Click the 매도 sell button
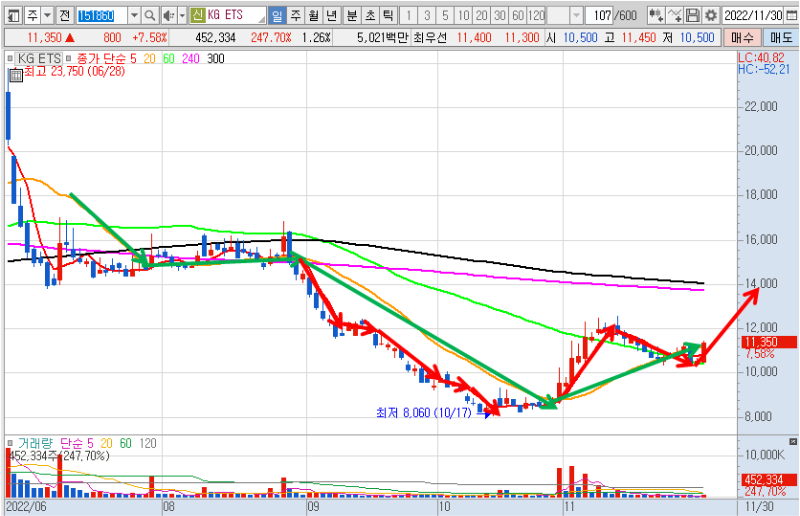 click(781, 37)
